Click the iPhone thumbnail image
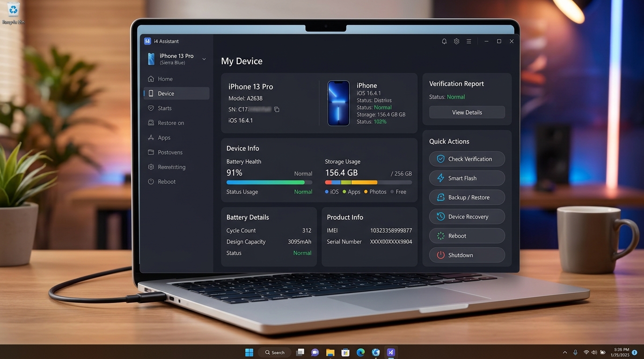 338,103
